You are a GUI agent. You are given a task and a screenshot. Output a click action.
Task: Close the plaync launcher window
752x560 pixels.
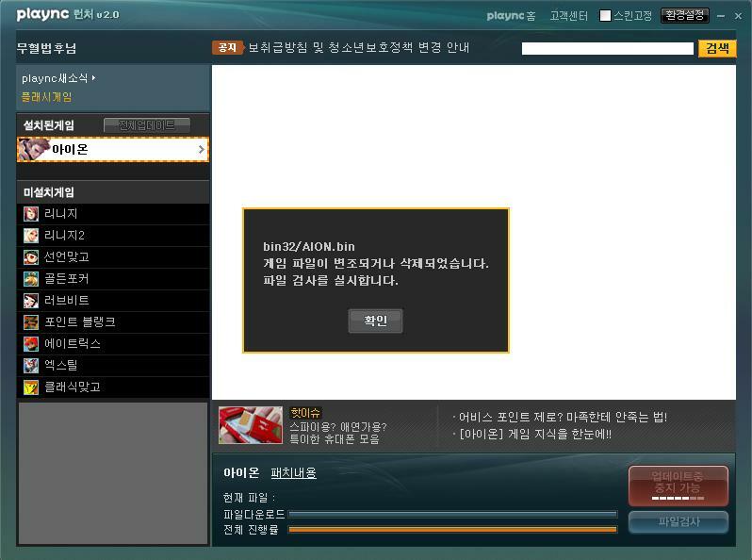coord(738,16)
